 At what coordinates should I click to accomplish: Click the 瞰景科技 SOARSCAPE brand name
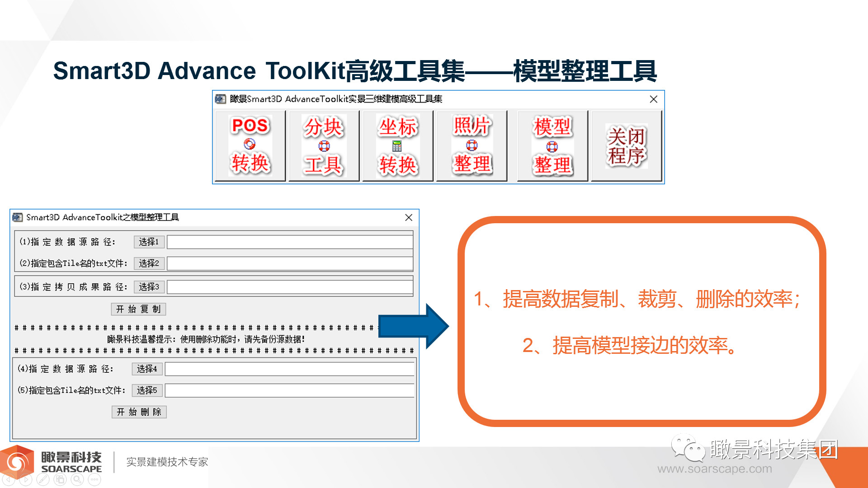coord(71,462)
